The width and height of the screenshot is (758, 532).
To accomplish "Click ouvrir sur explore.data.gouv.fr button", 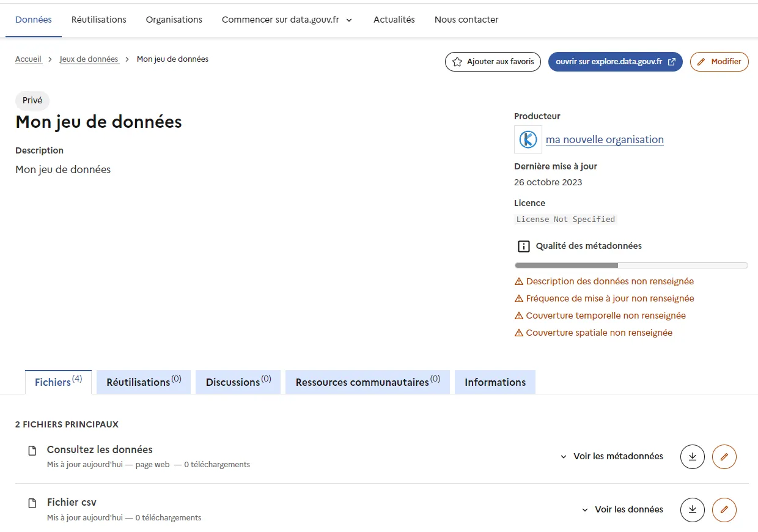I will pyautogui.click(x=616, y=62).
